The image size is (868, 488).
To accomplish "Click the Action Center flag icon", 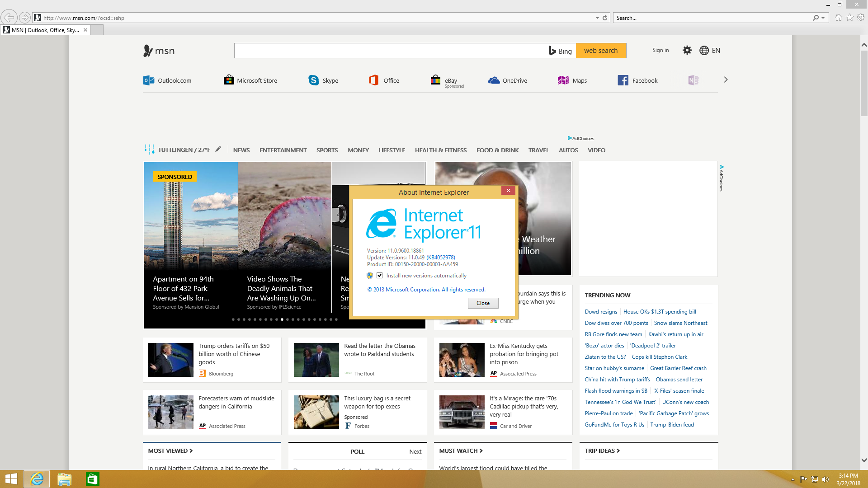I will coord(803,479).
